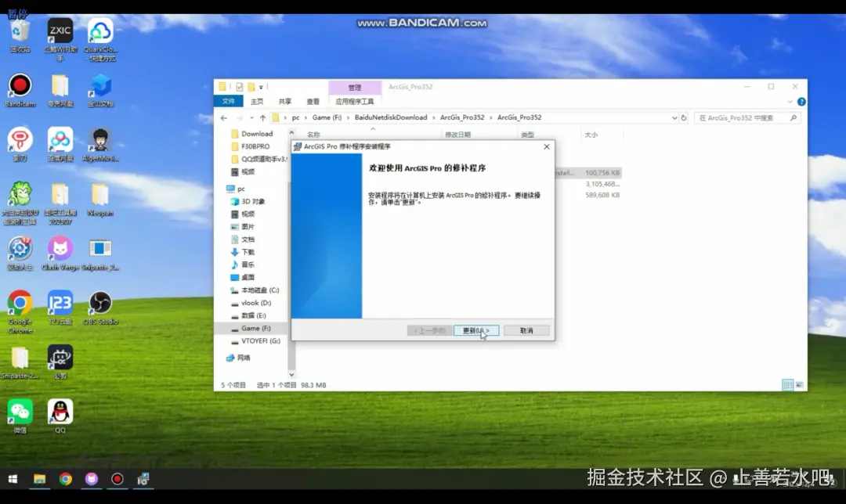Cancel the ArcGIS Pro patch installation
Viewport: 846px width, 504px height.
[526, 330]
